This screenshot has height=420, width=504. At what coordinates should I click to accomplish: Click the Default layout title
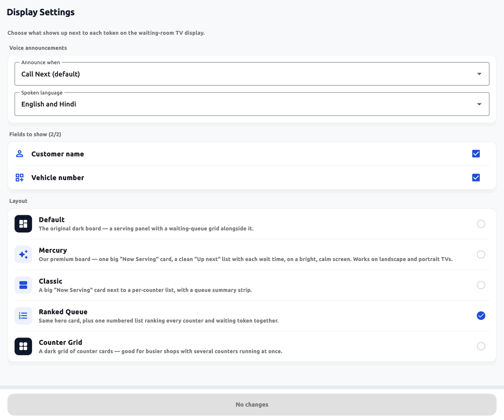click(x=52, y=220)
